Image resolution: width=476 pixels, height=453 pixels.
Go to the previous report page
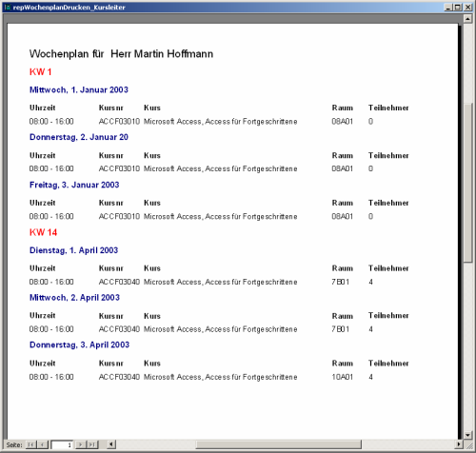point(43,444)
